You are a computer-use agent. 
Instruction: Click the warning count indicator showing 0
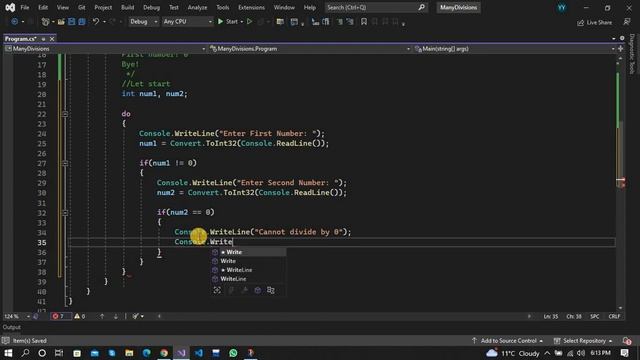coord(80,316)
